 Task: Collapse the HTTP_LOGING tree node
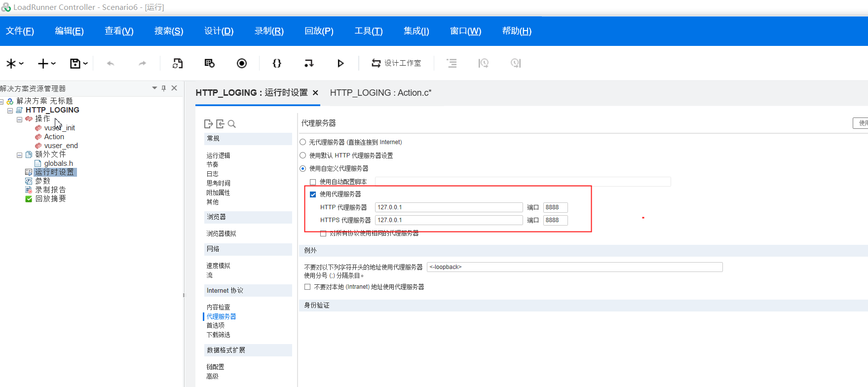coord(10,111)
